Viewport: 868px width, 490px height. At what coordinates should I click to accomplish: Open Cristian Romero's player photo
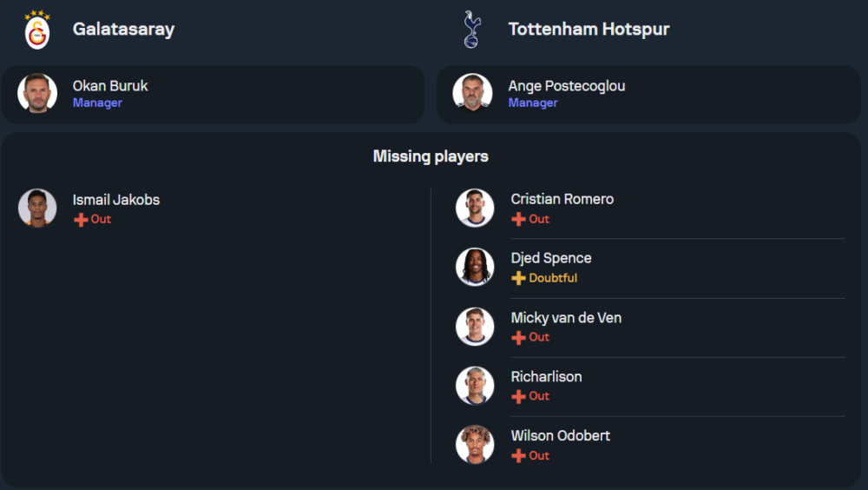tap(475, 209)
